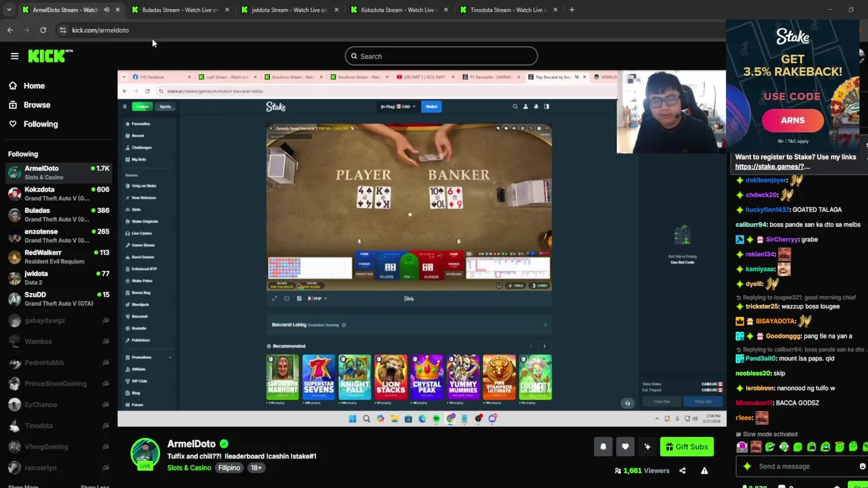This screenshot has width=868, height=488.
Task: Open the Lion Stacks game thumbnail in stream
Action: 391,378
